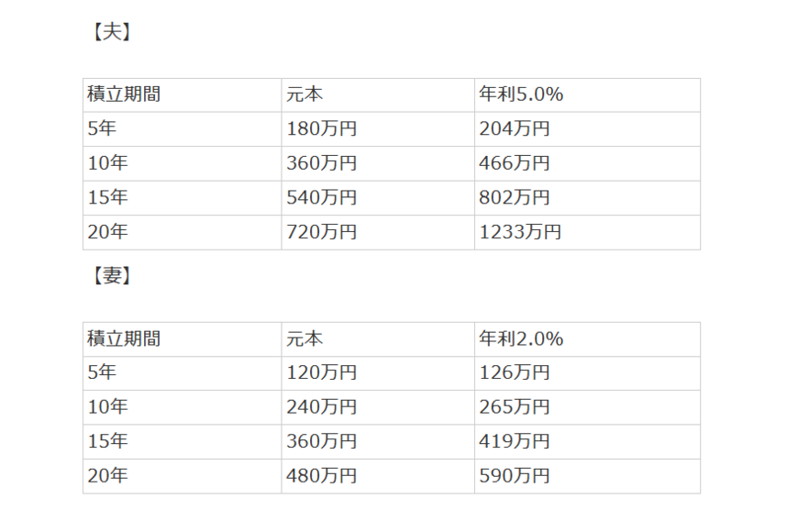Viewport: 798px width, 532px height.
Task: Click the 180万円 principal cell
Action: 321,129
